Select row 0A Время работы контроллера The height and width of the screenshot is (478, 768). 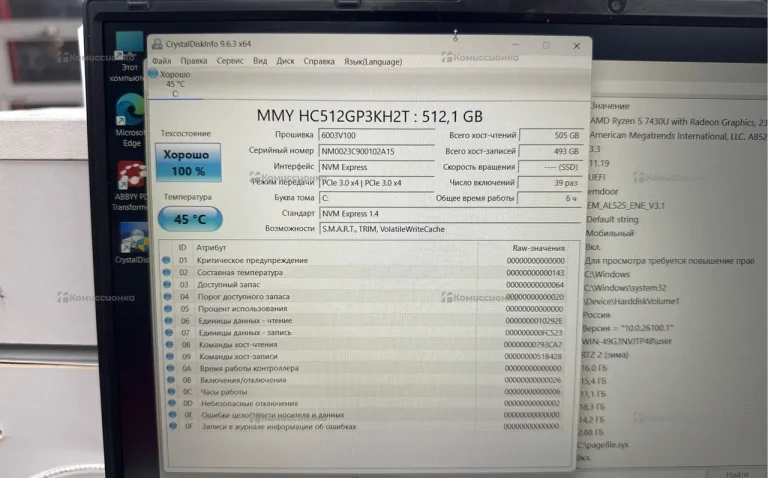click(363, 368)
